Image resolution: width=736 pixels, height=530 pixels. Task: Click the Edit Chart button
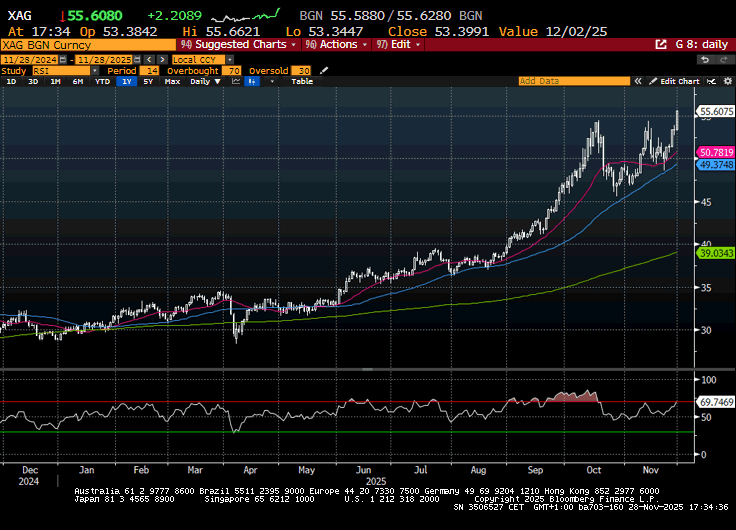click(x=675, y=82)
